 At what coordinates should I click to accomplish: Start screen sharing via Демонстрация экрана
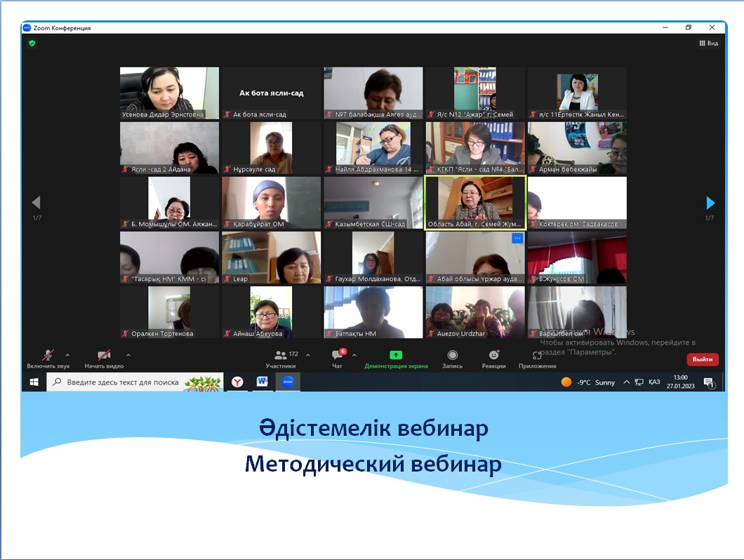(x=396, y=359)
